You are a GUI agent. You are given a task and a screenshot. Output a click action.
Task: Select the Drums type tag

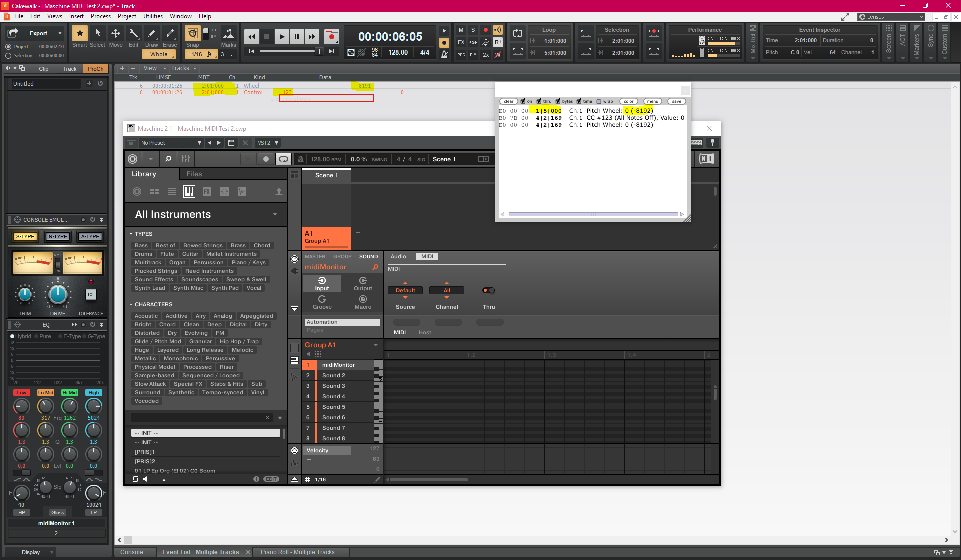point(143,254)
